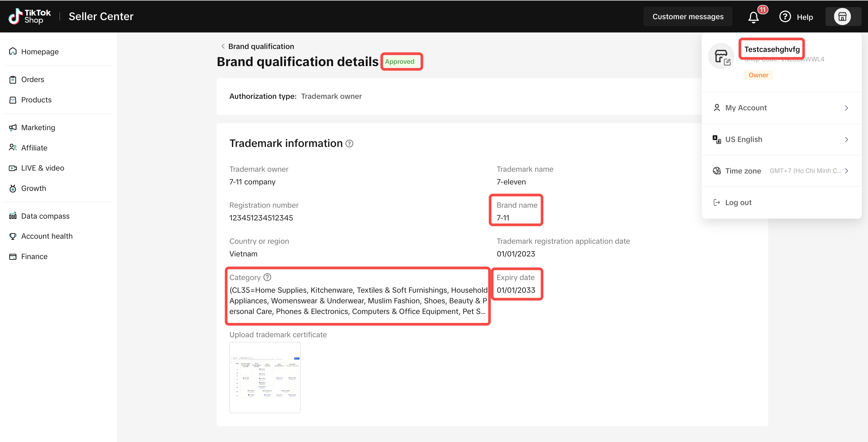Open the notifications bell icon
The height and width of the screenshot is (442, 868).
(753, 17)
